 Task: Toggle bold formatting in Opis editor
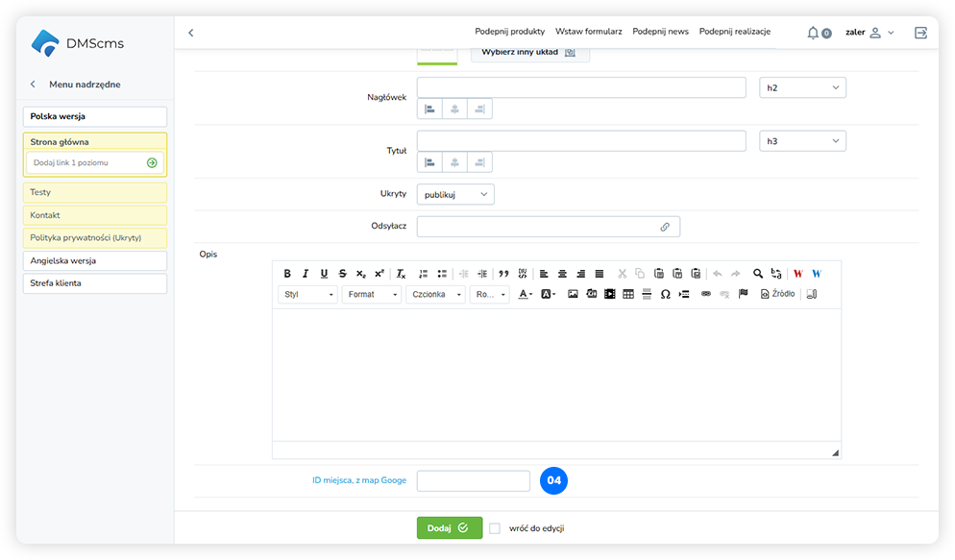[287, 274]
